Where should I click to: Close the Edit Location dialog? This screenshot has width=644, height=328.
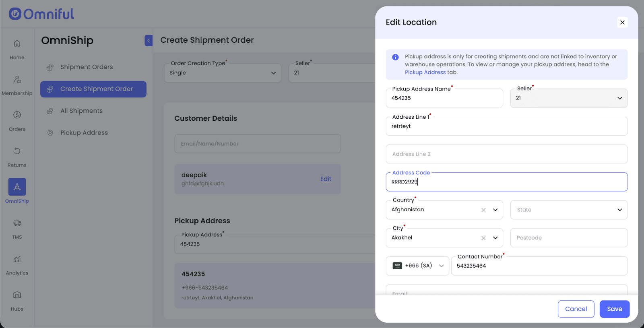coord(622,23)
